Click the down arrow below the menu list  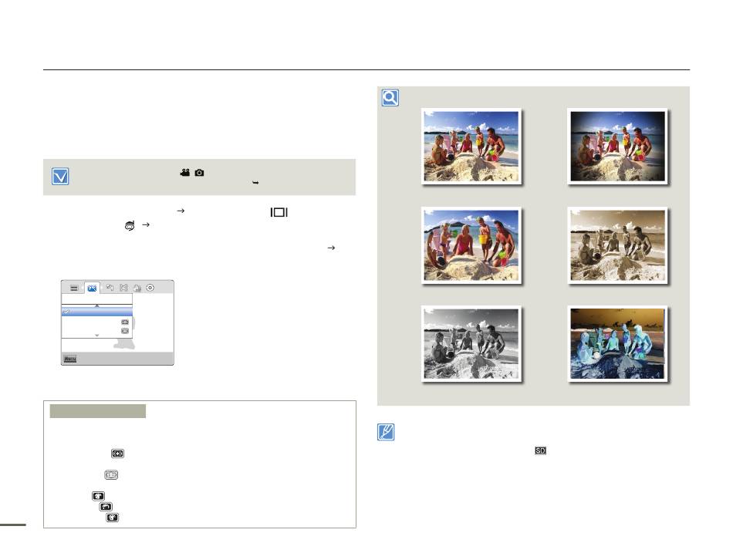pyautogui.click(x=97, y=336)
